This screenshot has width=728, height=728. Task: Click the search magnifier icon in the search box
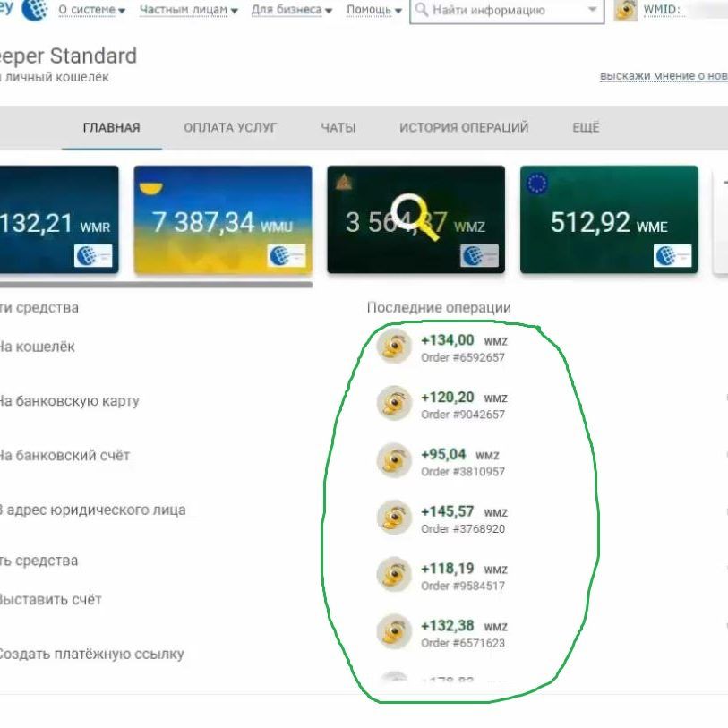click(x=421, y=9)
